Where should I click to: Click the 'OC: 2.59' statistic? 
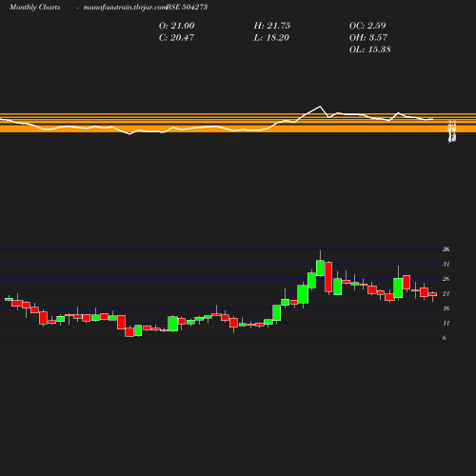tap(367, 26)
